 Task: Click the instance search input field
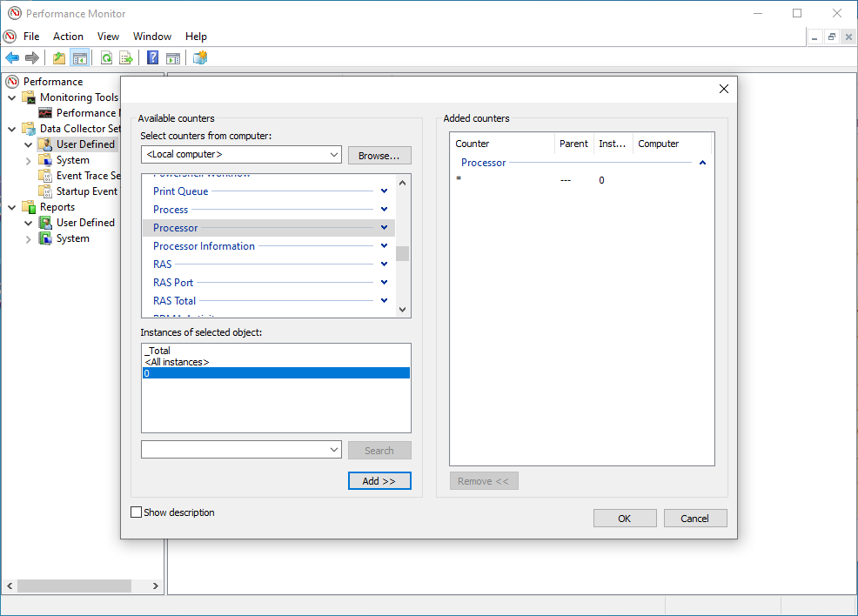point(235,449)
